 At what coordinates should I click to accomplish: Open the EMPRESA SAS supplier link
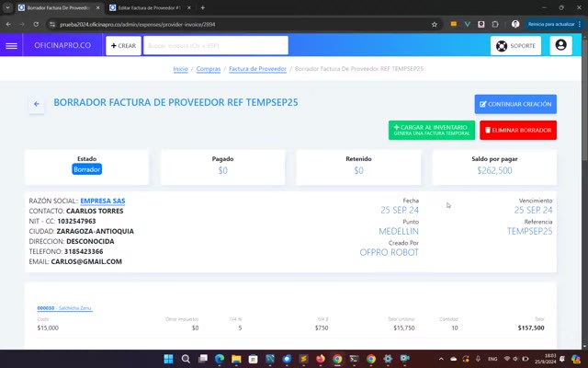(x=103, y=201)
